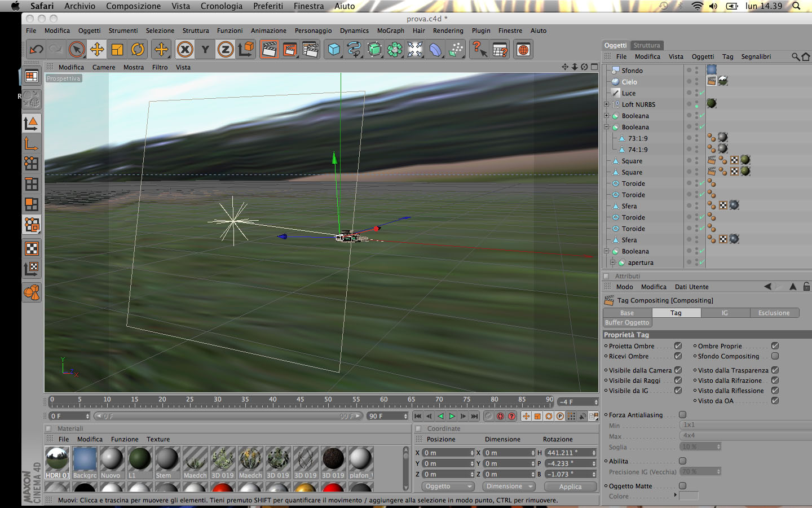
Task: Select the Move tool in toolbar
Action: pos(97,50)
